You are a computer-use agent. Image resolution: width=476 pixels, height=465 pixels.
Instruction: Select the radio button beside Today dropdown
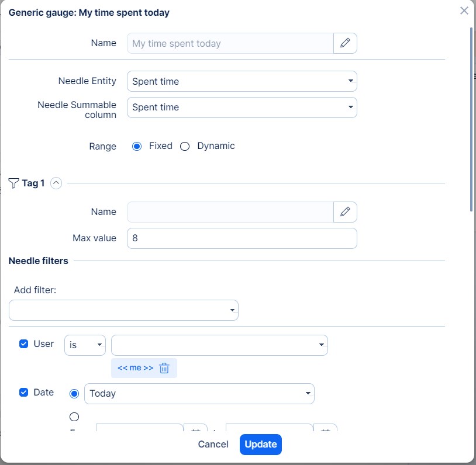tap(74, 394)
